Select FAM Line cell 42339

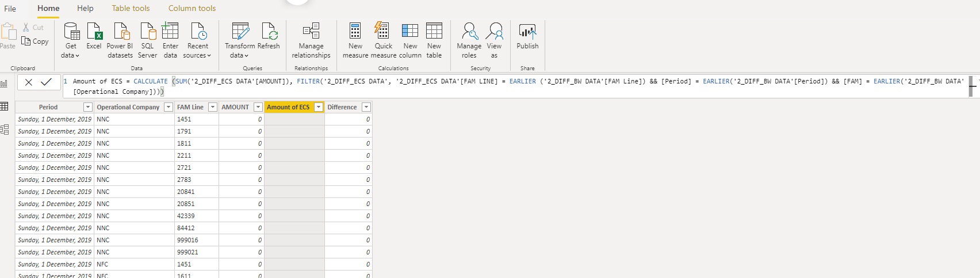point(197,216)
